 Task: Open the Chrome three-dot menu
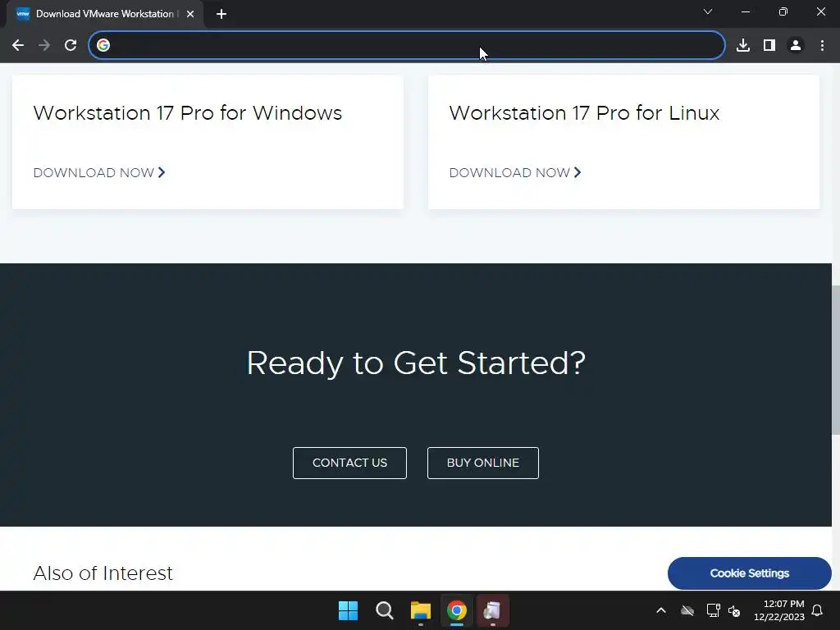822,45
